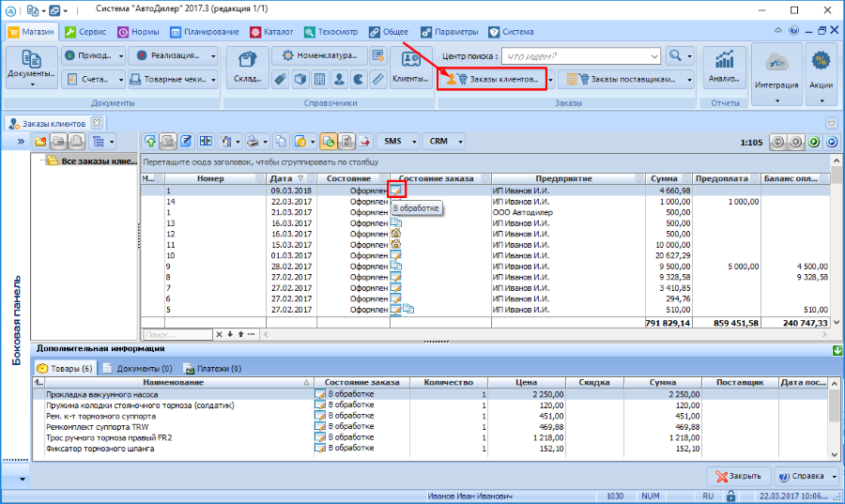The height and width of the screenshot is (504, 845).
Task: Go to the last record navigation button
Action: [832, 142]
